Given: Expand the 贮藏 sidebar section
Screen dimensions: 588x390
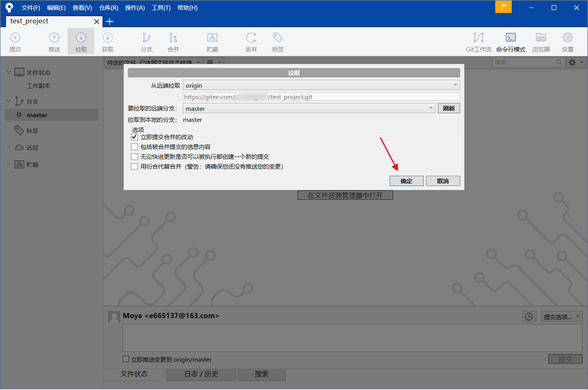Looking at the screenshot, I should click(9, 164).
